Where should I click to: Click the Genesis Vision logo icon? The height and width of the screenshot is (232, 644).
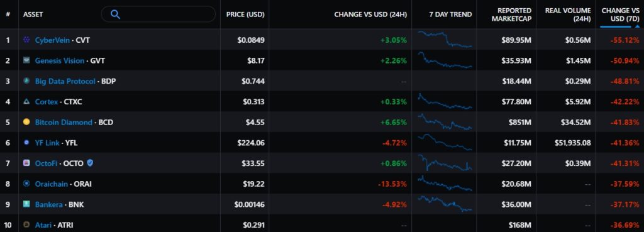(26, 60)
